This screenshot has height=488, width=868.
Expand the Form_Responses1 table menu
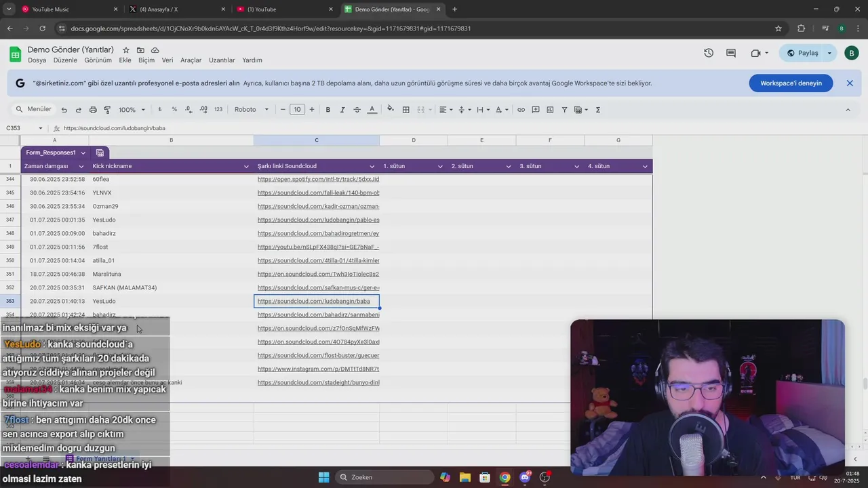[x=83, y=153]
